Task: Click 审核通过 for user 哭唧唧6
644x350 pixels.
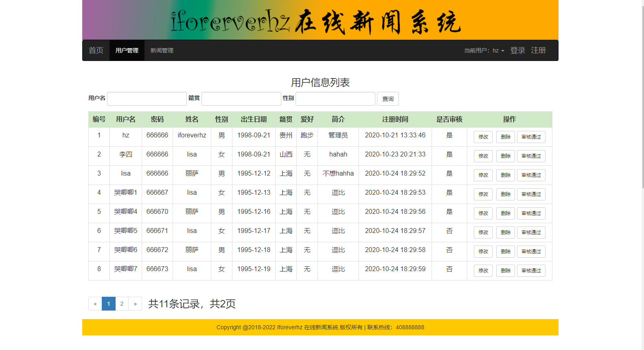Action: [x=531, y=252]
